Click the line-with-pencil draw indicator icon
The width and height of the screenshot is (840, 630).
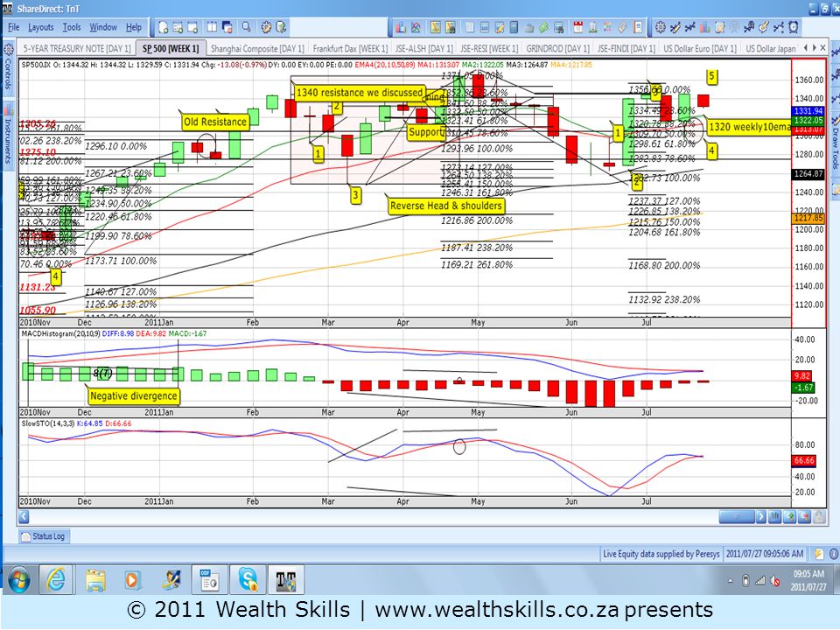[x=675, y=27]
